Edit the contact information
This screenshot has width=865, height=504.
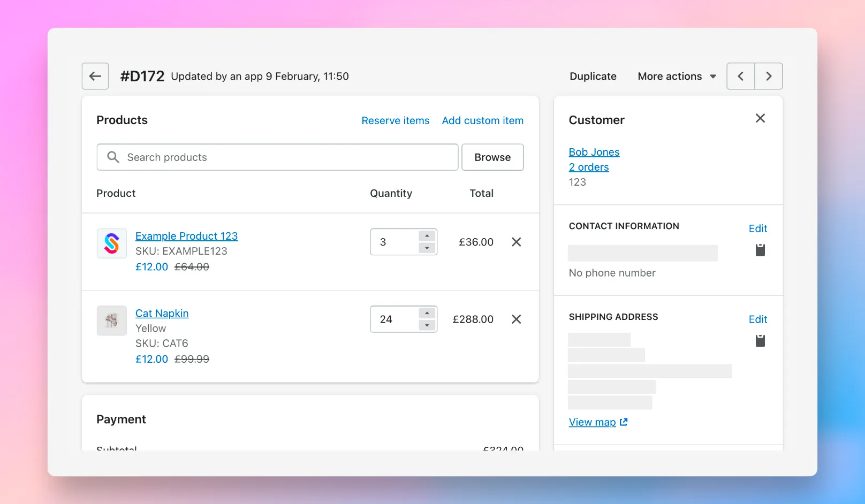757,228
